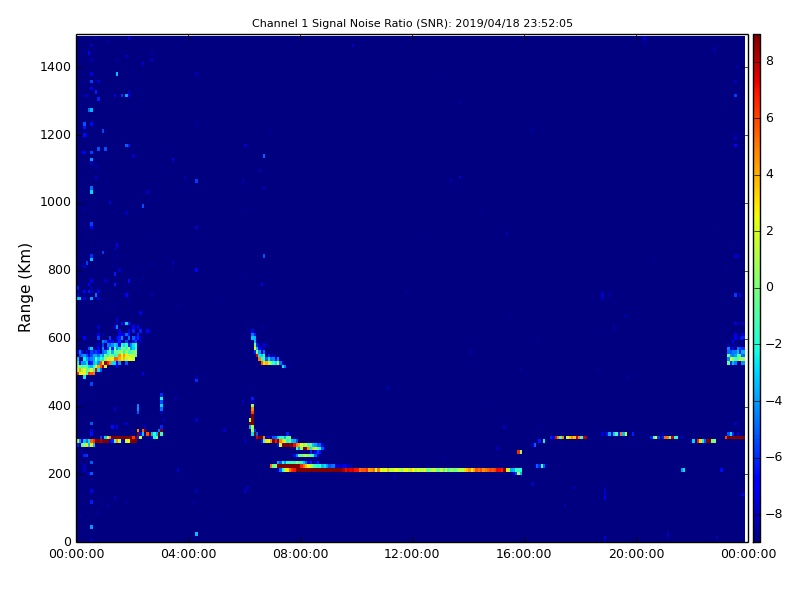Click colorbar tick label −8
Viewport: 800px width, 600px height.
tap(774, 514)
